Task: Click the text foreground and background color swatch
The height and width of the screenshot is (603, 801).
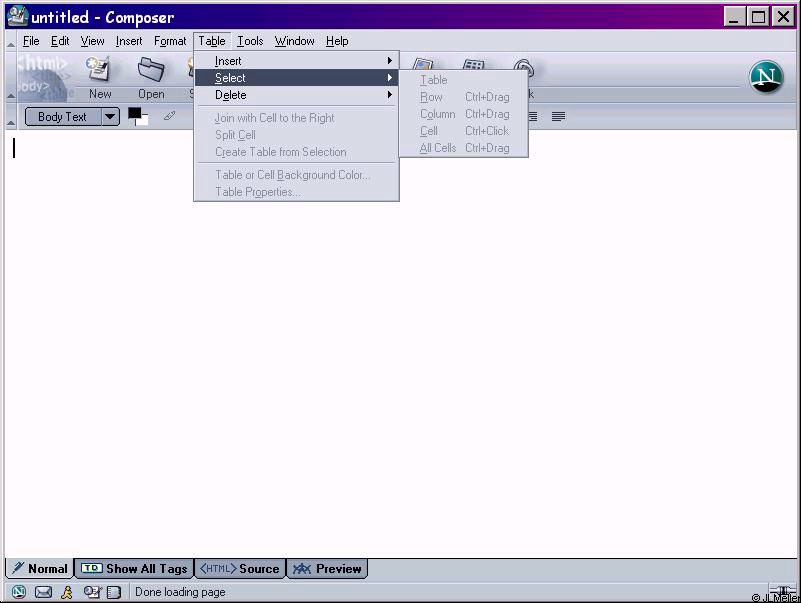Action: click(x=138, y=117)
